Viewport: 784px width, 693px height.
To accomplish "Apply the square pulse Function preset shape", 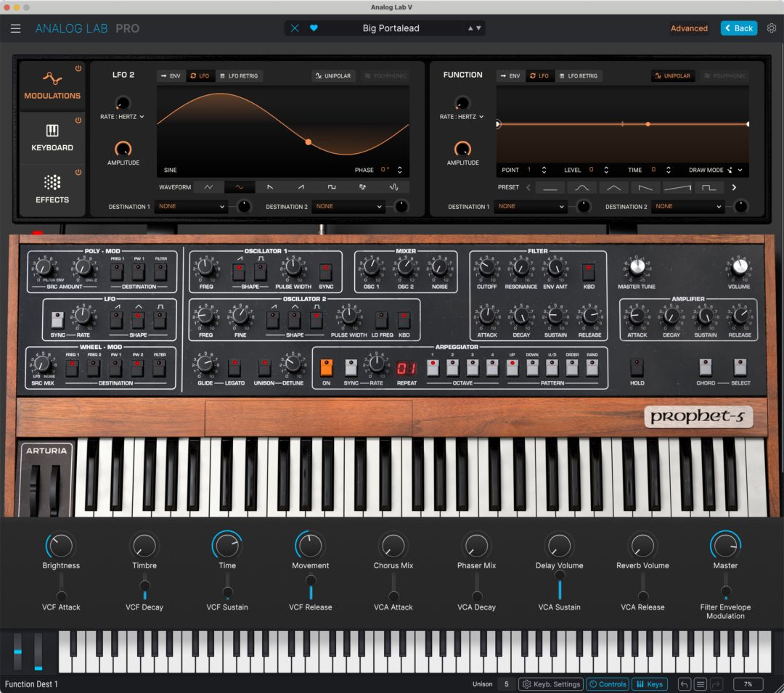I will pyautogui.click(x=709, y=188).
